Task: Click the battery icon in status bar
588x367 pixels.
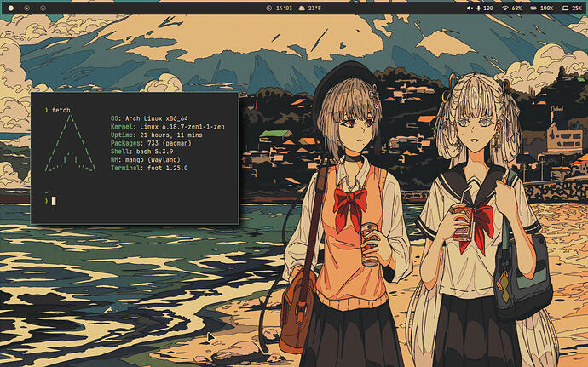Action: pyautogui.click(x=533, y=8)
